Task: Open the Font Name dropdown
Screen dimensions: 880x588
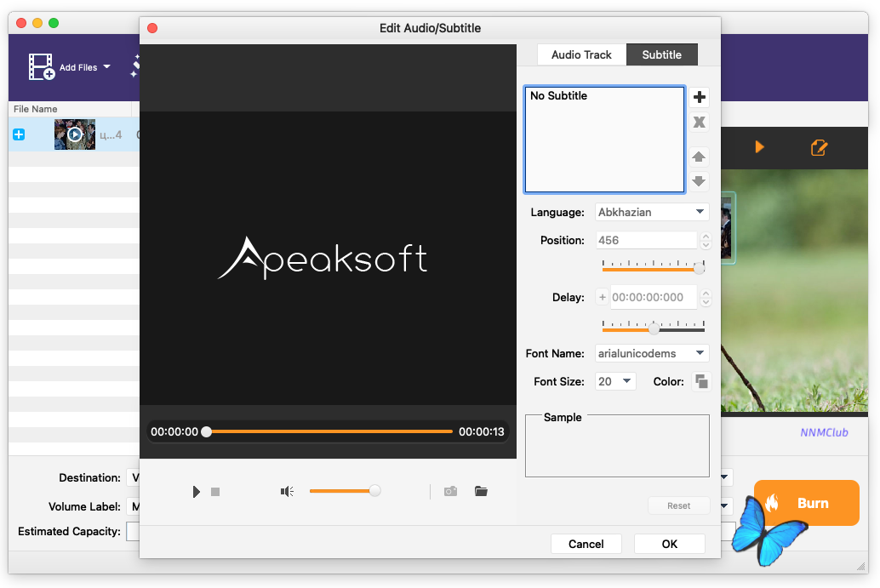Action: point(653,353)
